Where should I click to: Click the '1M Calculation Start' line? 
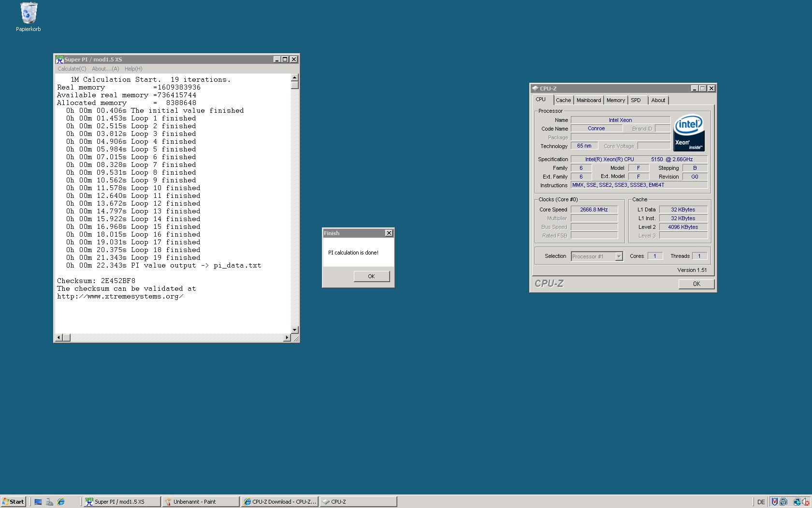pos(150,79)
